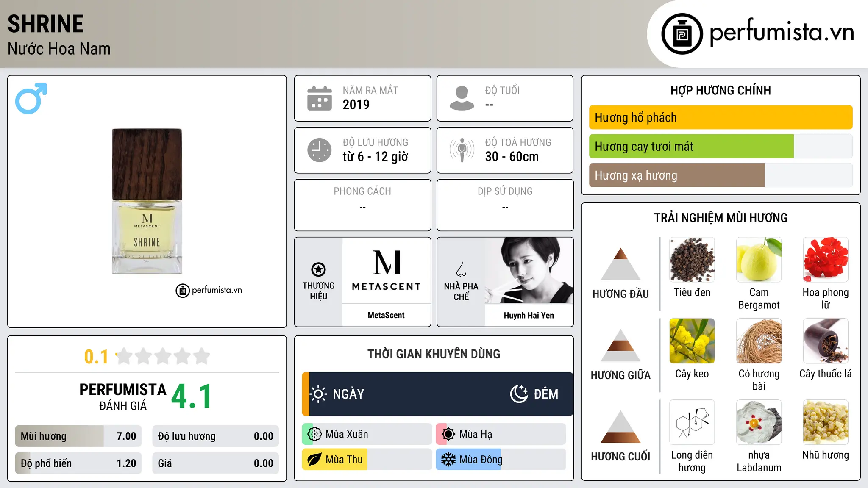Click the nose icon above Nhà pha chế

coord(461,269)
